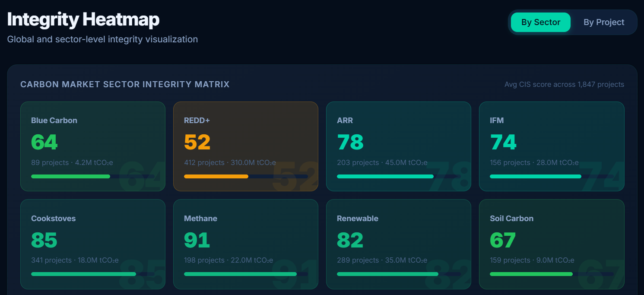Click the large score 82 for Renewable
This screenshot has height=295, width=644.
tap(350, 240)
